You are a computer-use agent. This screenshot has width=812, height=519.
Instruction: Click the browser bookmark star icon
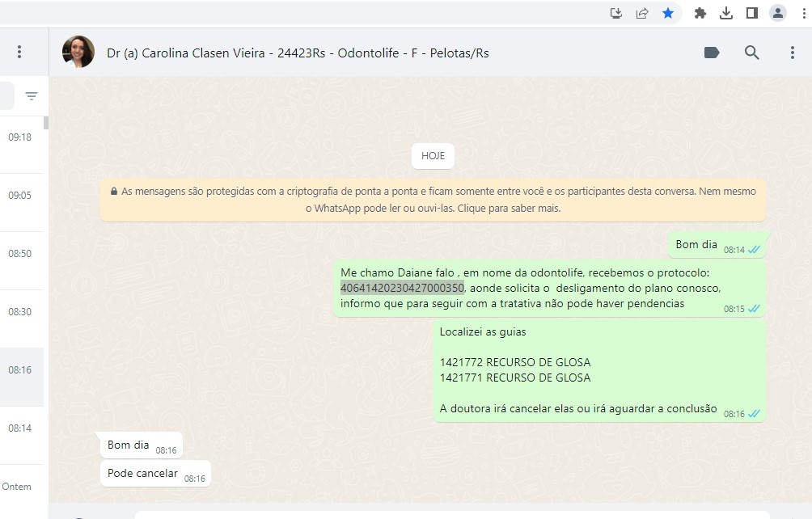pos(668,13)
